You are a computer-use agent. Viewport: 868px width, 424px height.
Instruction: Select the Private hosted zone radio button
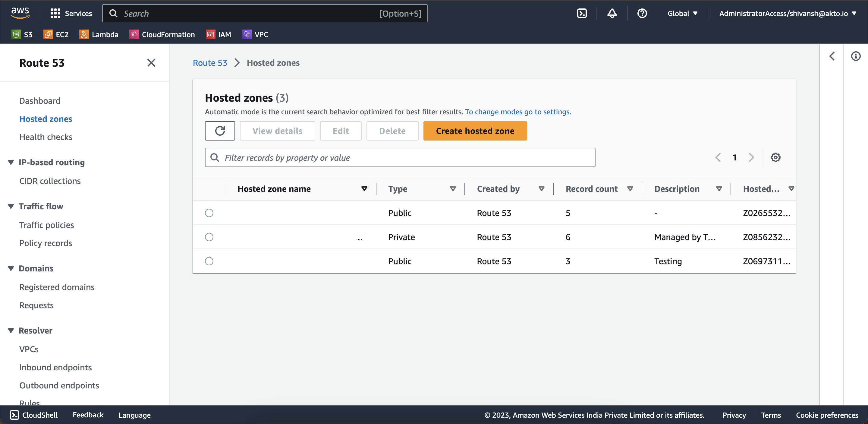pos(209,237)
